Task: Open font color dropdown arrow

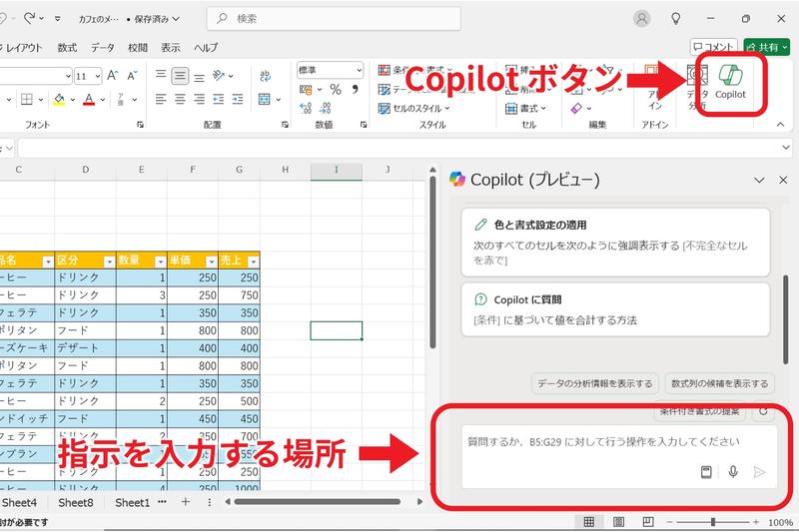Action: point(103,100)
